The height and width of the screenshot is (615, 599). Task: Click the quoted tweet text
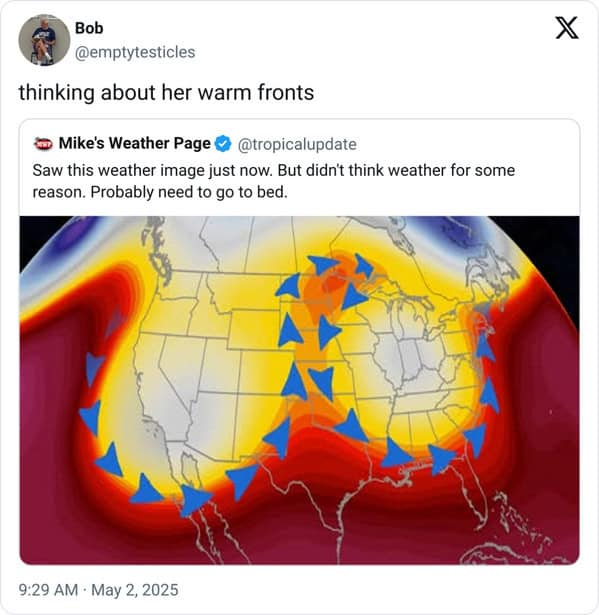pos(273,181)
